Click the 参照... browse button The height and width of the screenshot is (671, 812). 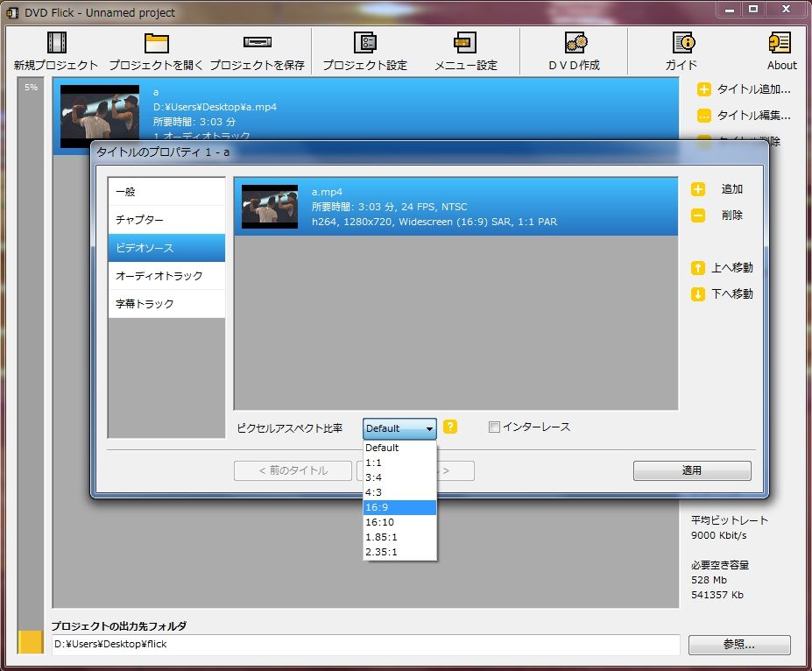tap(739, 645)
